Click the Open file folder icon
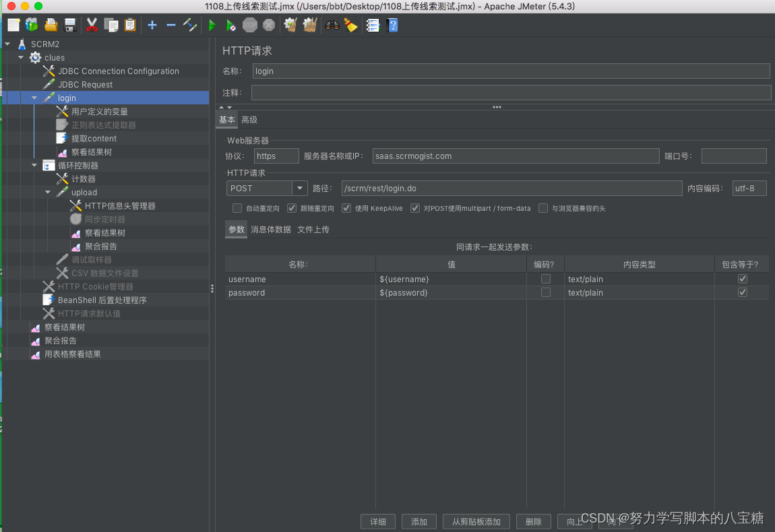This screenshot has width=775, height=532. [51, 25]
